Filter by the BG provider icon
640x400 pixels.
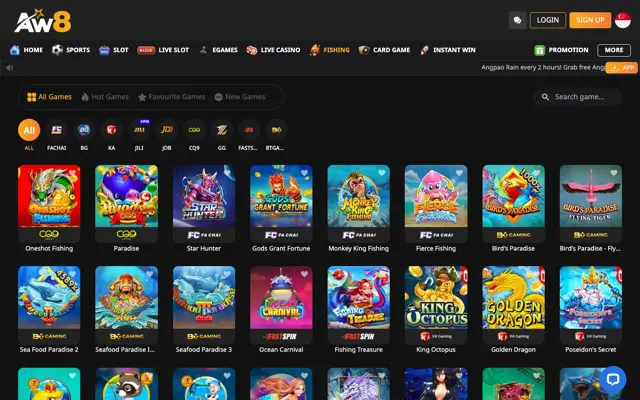click(x=84, y=130)
